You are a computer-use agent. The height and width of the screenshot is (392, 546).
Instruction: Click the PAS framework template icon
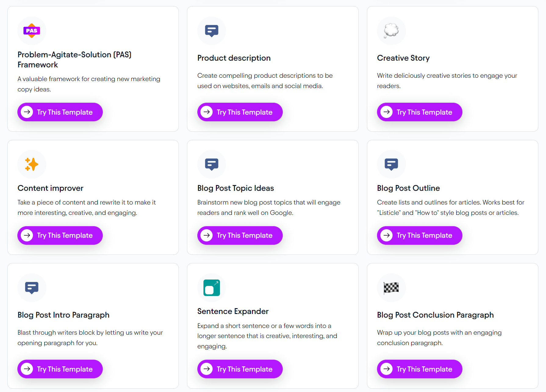32,30
